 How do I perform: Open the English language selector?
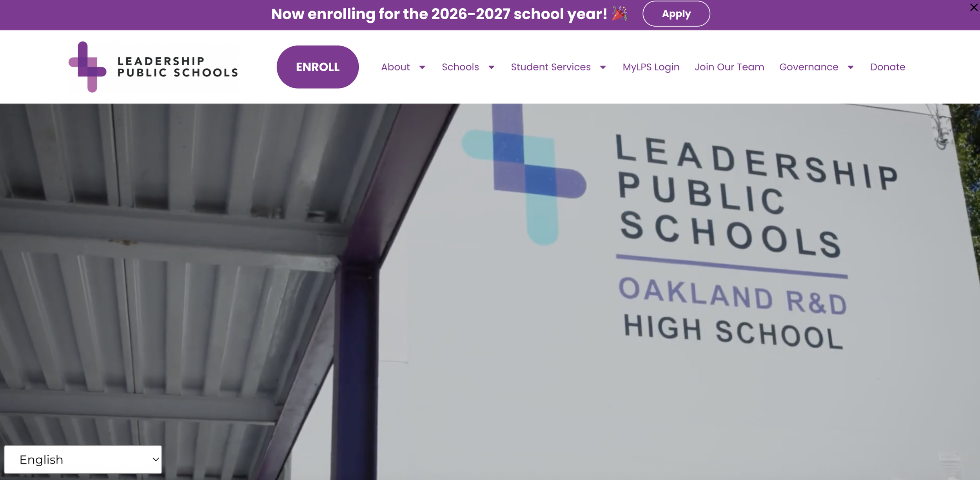(83, 459)
